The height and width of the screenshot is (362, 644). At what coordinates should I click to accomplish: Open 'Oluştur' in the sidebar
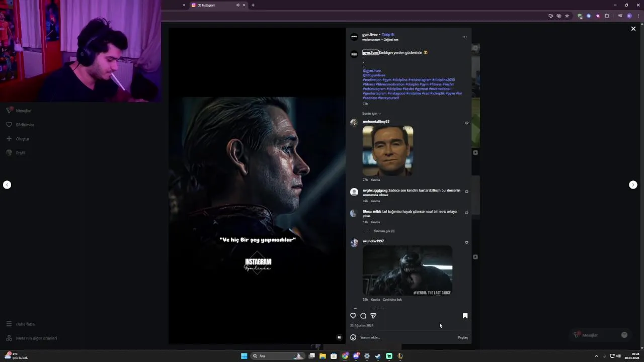click(18, 139)
